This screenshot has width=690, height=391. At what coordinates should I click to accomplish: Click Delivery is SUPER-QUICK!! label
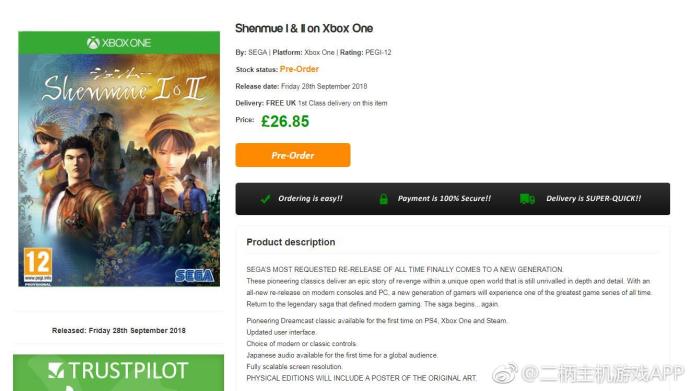click(594, 198)
